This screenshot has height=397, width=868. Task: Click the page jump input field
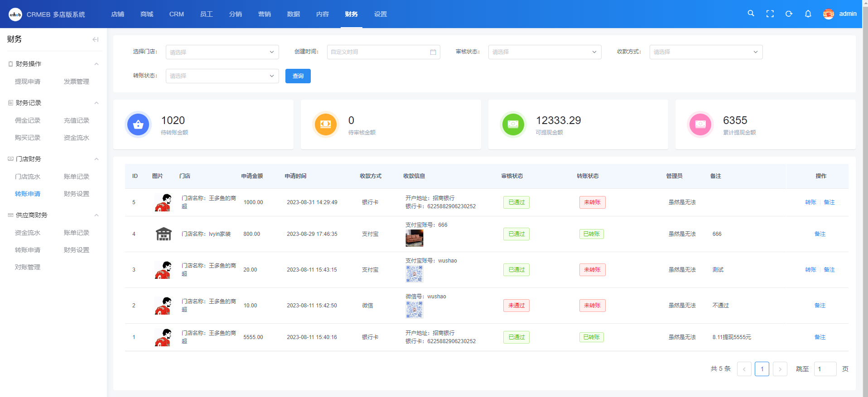[x=825, y=369]
